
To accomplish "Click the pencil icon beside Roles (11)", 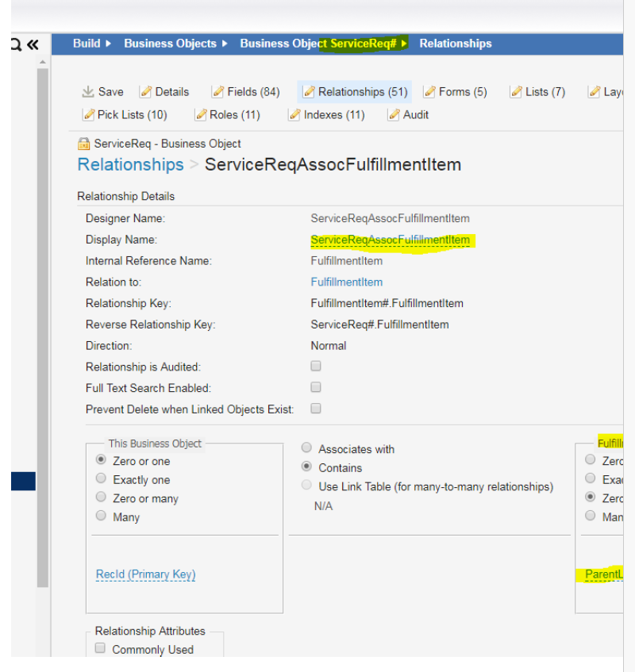I will click(x=200, y=115).
